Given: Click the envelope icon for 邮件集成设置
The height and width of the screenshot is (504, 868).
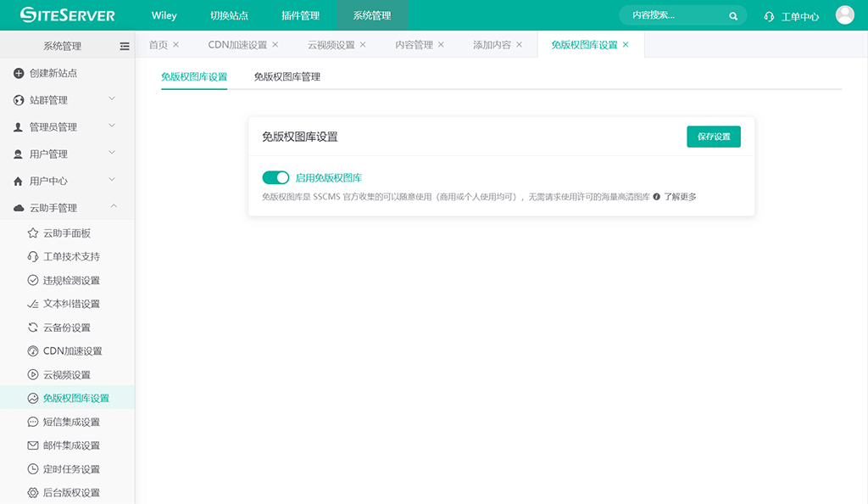Looking at the screenshot, I should coord(33,445).
